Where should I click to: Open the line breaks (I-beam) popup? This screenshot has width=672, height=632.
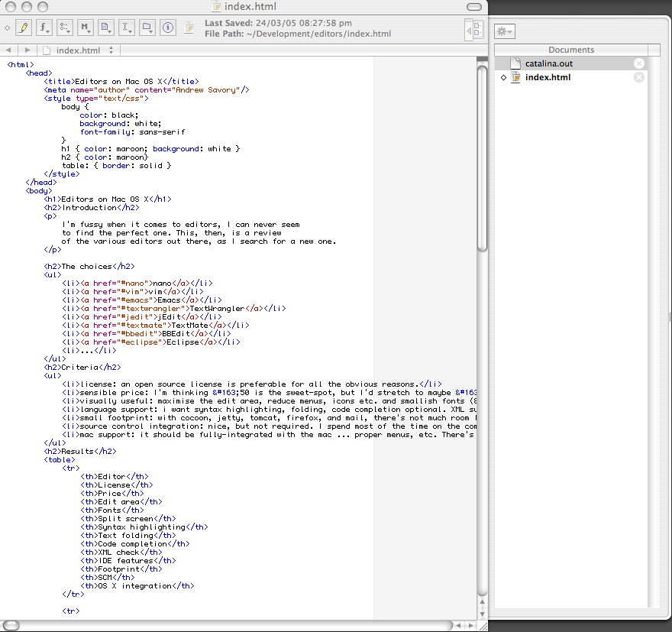point(127,28)
